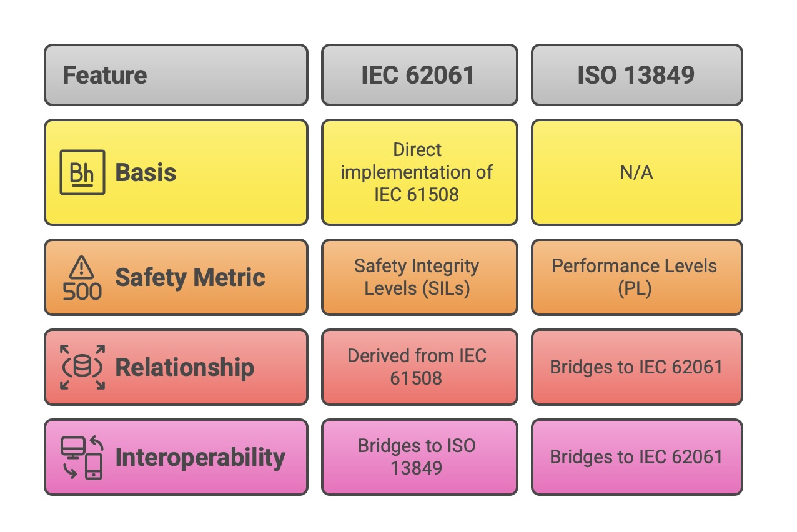Click the Interoperability row label text

200,457
